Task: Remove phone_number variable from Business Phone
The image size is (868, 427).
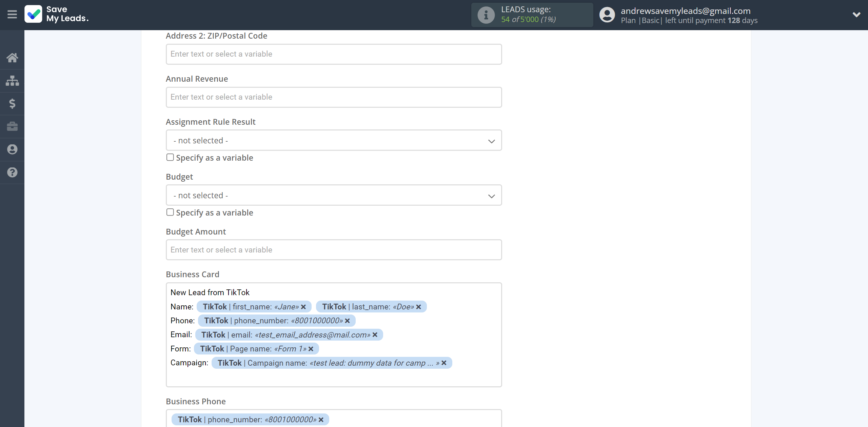Action: [x=321, y=420]
